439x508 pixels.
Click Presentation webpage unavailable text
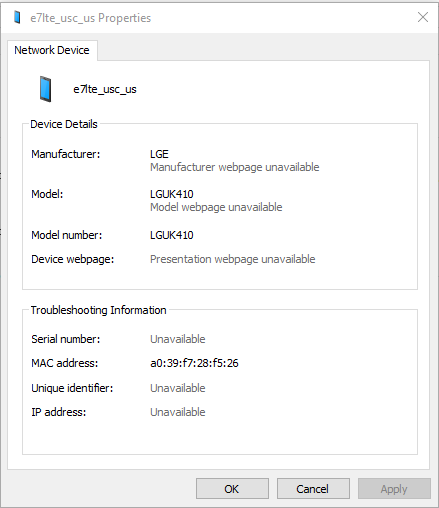[x=233, y=259]
